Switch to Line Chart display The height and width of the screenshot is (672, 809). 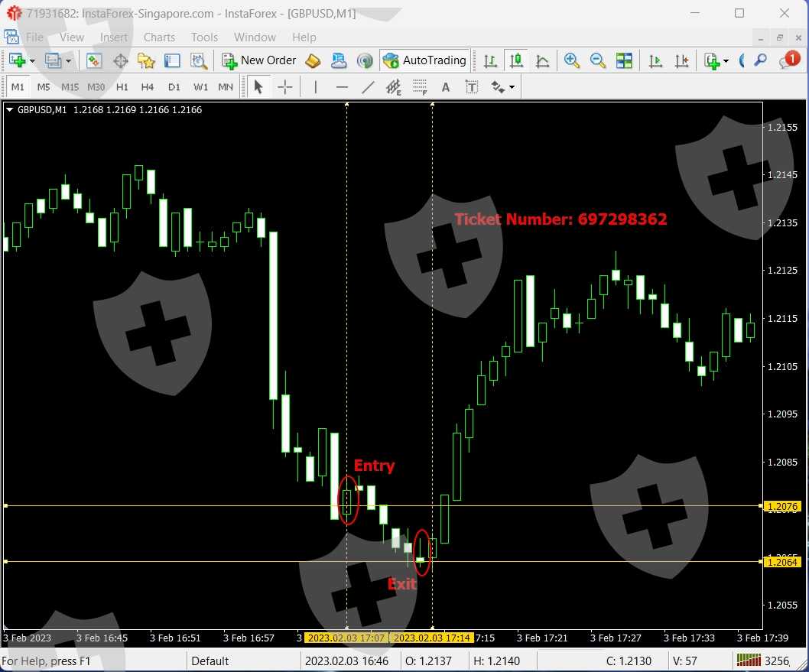pyautogui.click(x=542, y=61)
